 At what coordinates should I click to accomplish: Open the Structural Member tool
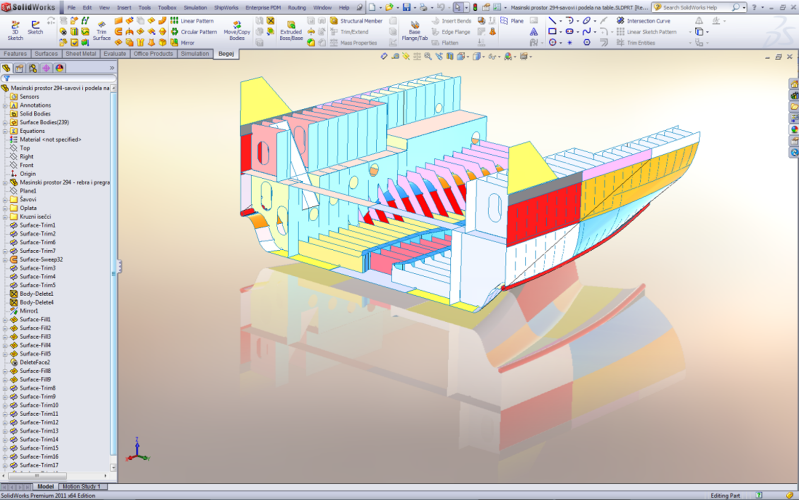360,20
